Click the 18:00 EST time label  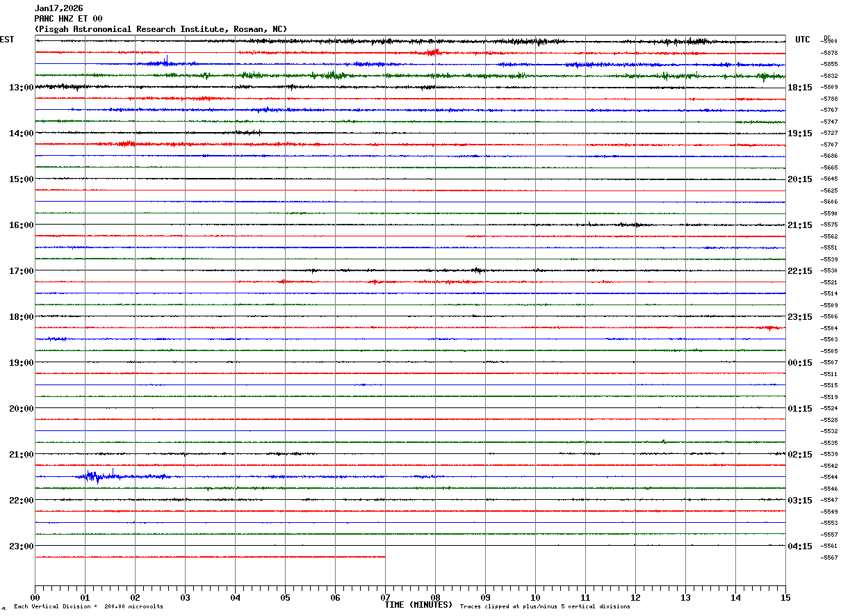click(21, 317)
